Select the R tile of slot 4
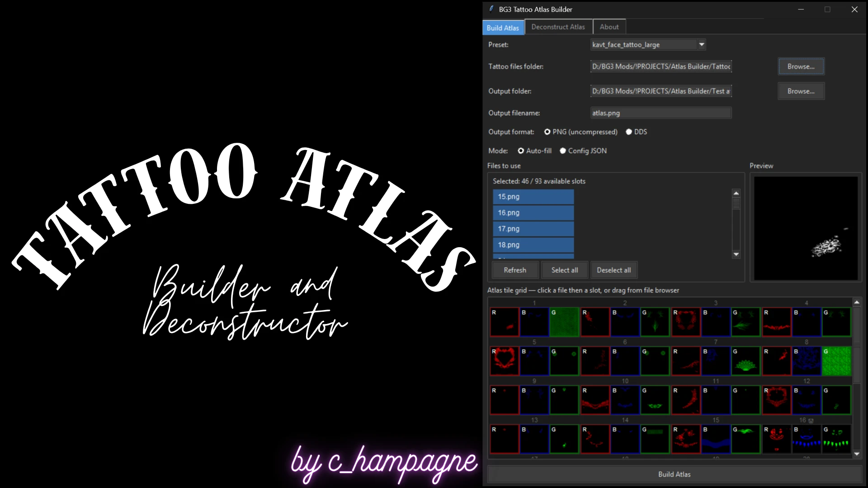 777,322
